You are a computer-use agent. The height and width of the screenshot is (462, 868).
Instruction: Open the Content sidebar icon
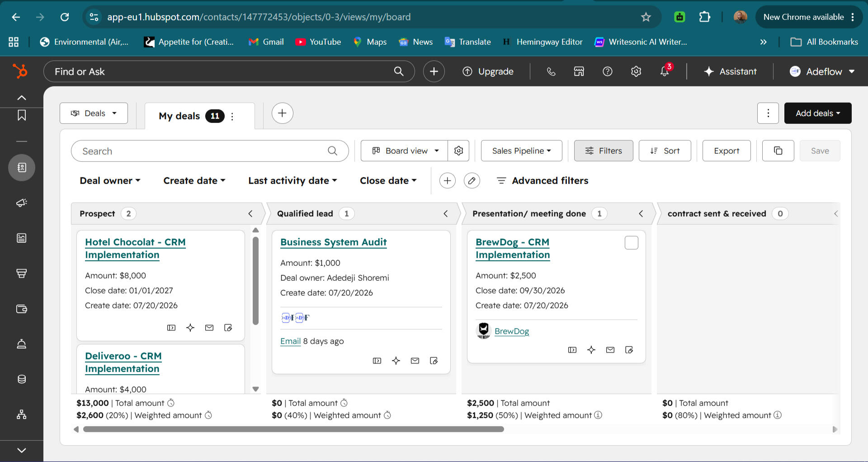(x=21, y=238)
